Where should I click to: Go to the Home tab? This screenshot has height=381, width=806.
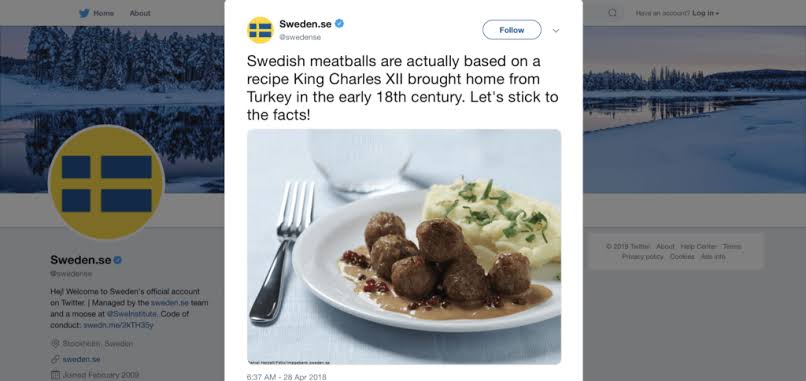pyautogui.click(x=103, y=13)
